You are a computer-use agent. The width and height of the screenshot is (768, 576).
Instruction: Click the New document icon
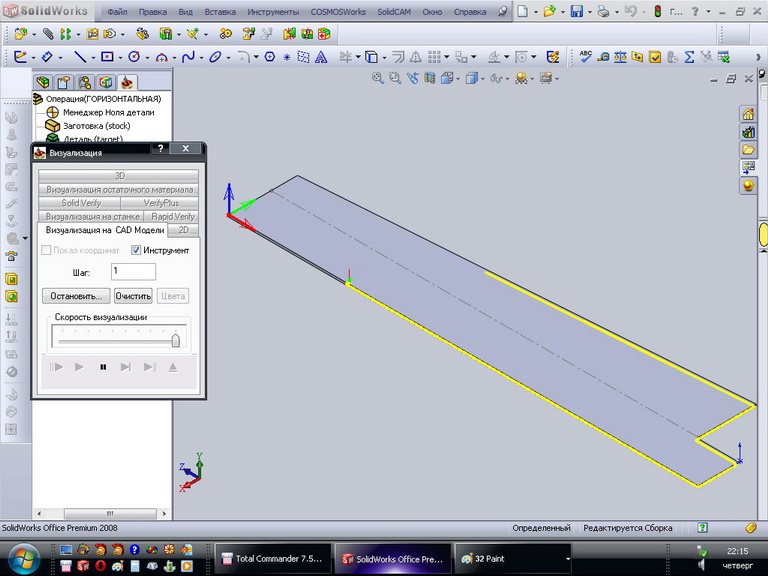coord(523,12)
